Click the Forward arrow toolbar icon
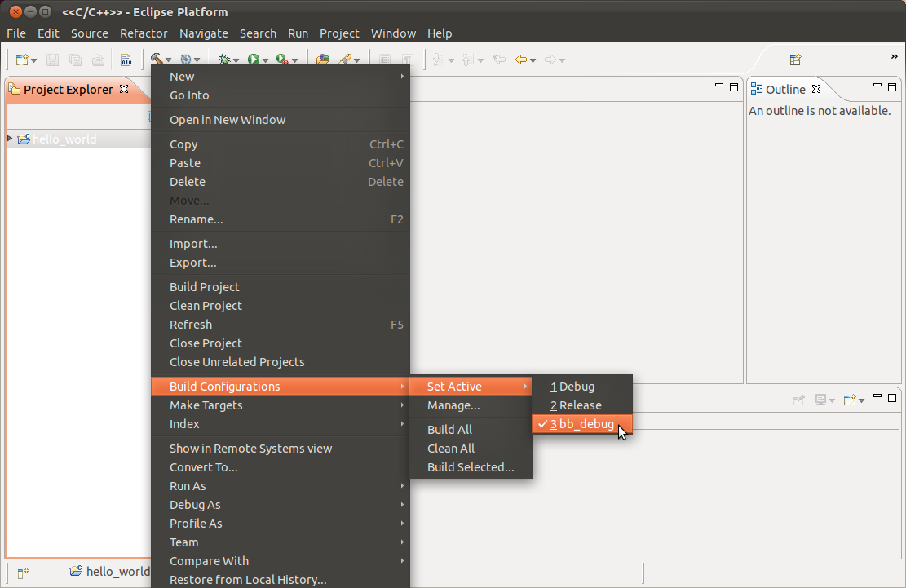This screenshot has width=906, height=588. 550,60
